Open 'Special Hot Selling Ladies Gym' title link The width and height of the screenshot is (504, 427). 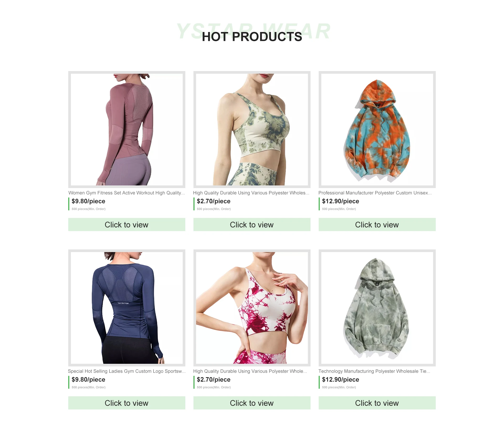(x=127, y=371)
